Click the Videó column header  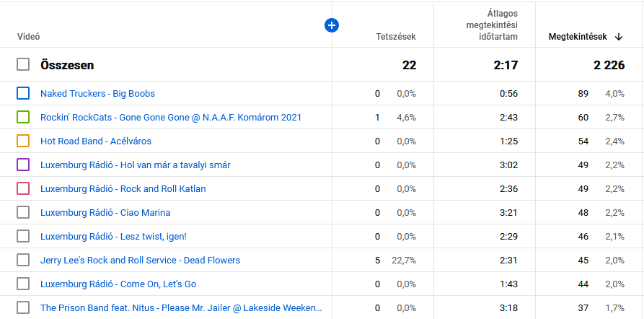pos(28,37)
